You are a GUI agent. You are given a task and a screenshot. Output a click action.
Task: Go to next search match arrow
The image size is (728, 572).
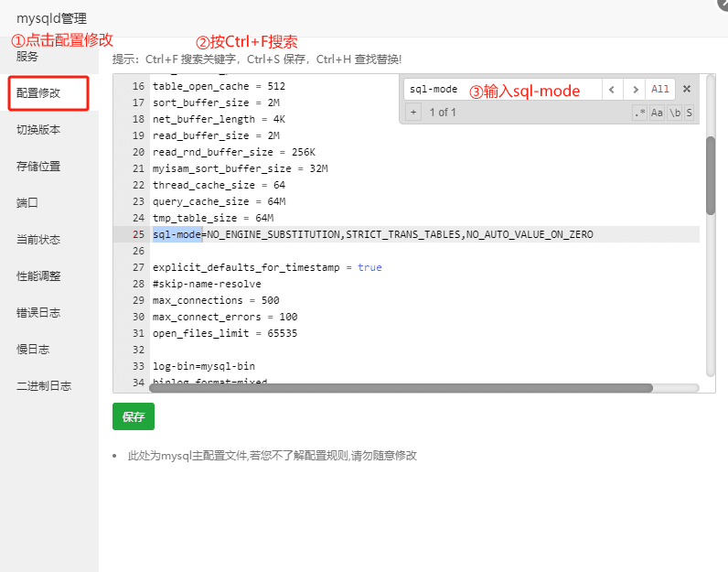635,90
